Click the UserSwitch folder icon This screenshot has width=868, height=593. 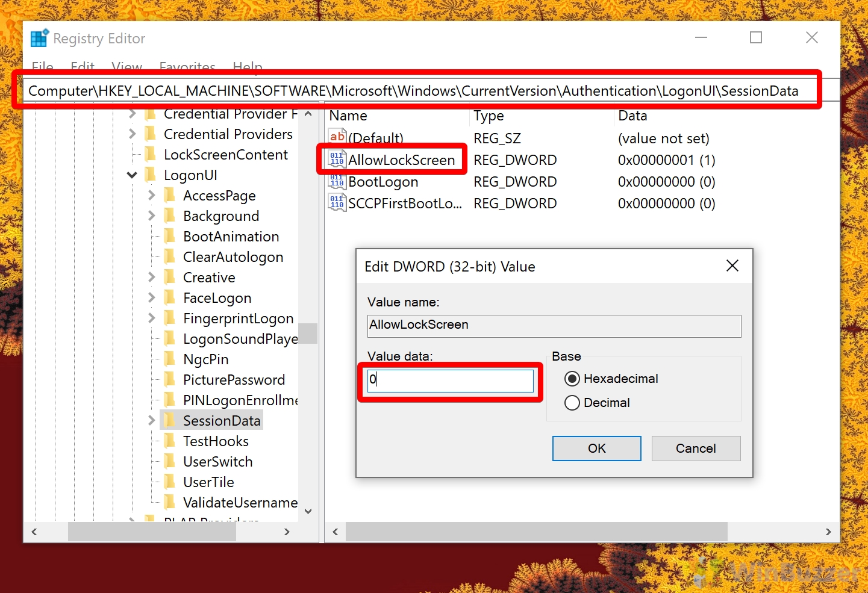tap(170, 461)
